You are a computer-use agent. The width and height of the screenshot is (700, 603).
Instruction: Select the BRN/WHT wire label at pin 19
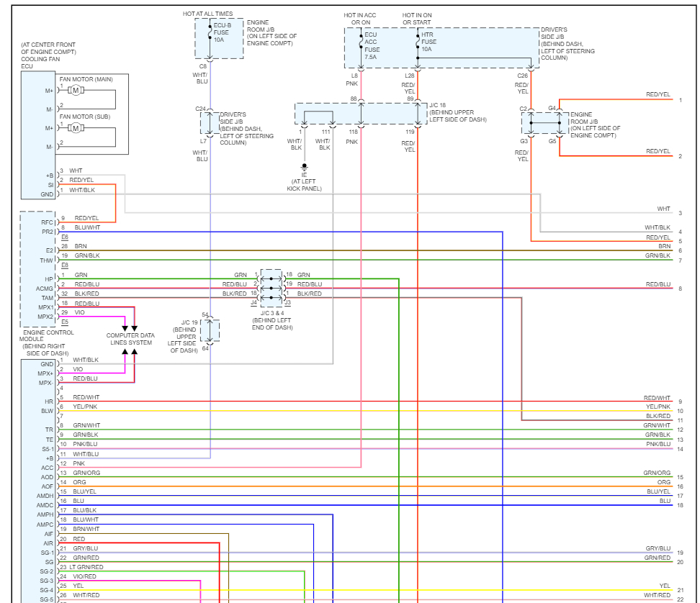86,529
